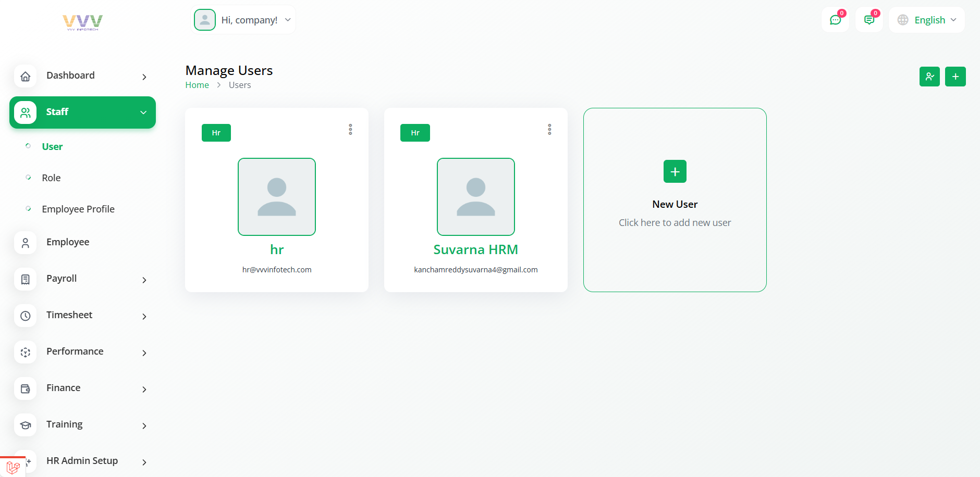980x477 pixels.
Task: Open three-dot menu on hr user card
Action: [x=350, y=130]
